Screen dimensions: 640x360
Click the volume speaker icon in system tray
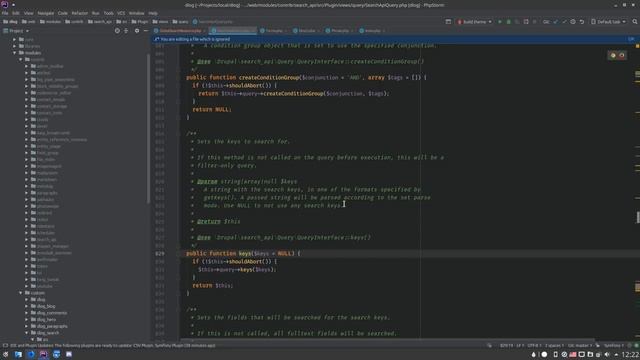607,354
